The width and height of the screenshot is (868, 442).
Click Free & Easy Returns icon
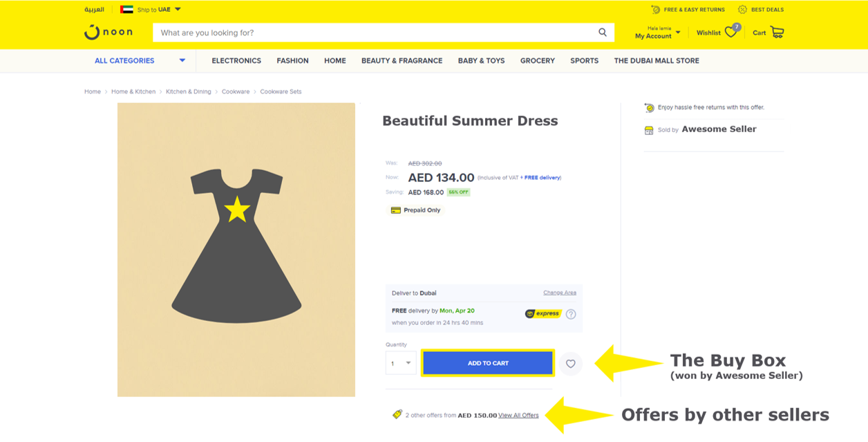click(x=655, y=10)
